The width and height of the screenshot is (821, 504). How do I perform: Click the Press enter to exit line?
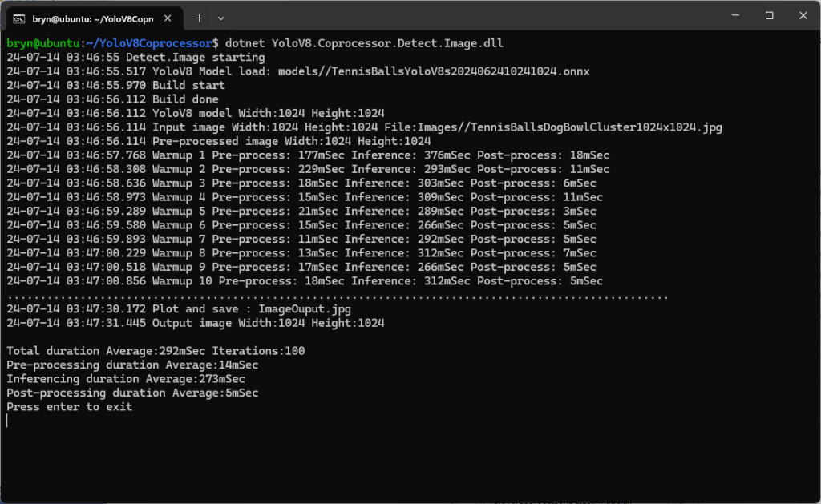tap(70, 407)
